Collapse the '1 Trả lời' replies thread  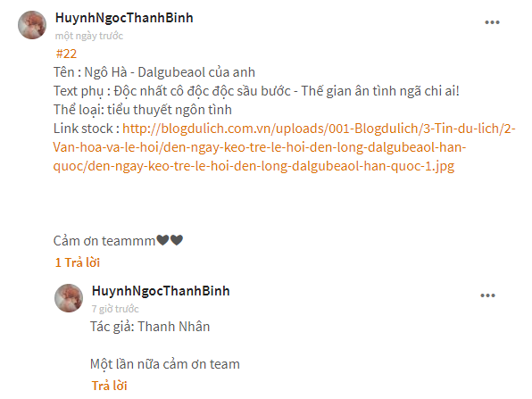[78, 262]
